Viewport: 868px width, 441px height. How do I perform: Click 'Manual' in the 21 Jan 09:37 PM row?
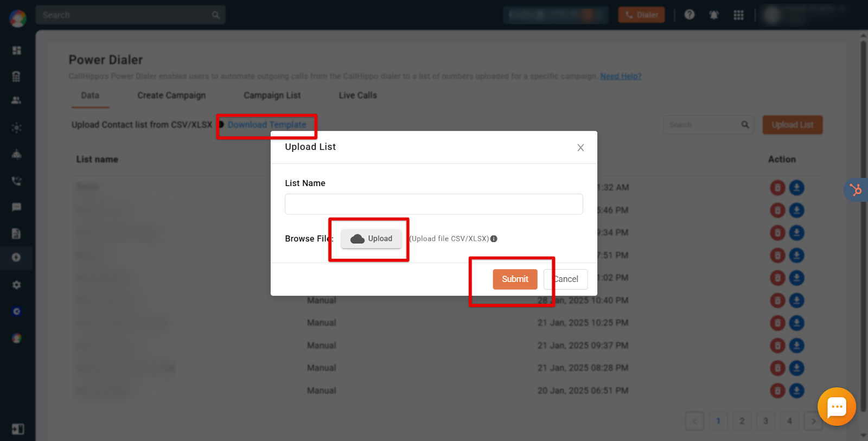[x=322, y=346]
